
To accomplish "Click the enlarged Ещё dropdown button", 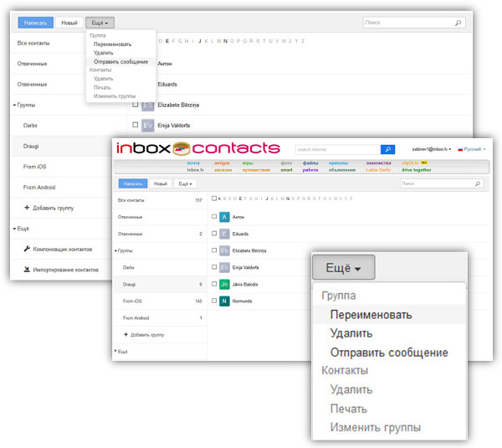I will click(x=343, y=267).
